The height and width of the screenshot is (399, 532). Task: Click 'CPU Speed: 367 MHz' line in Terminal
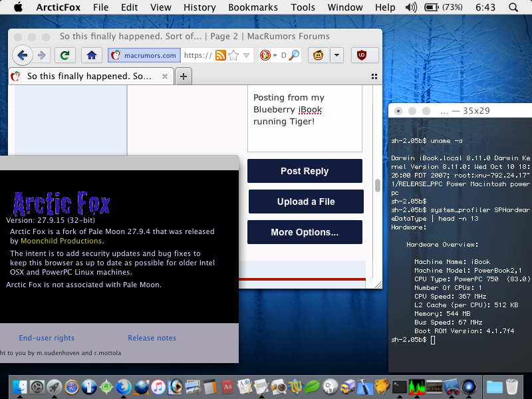coord(450,296)
